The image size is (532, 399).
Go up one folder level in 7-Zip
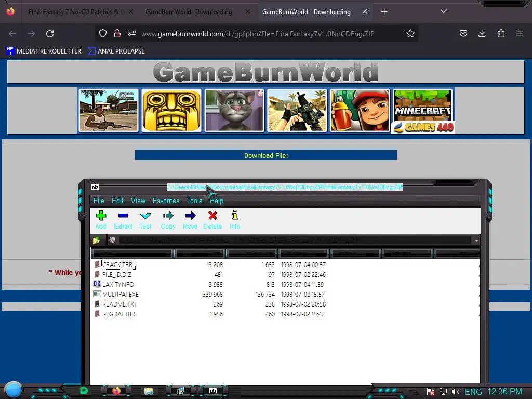[96, 240]
